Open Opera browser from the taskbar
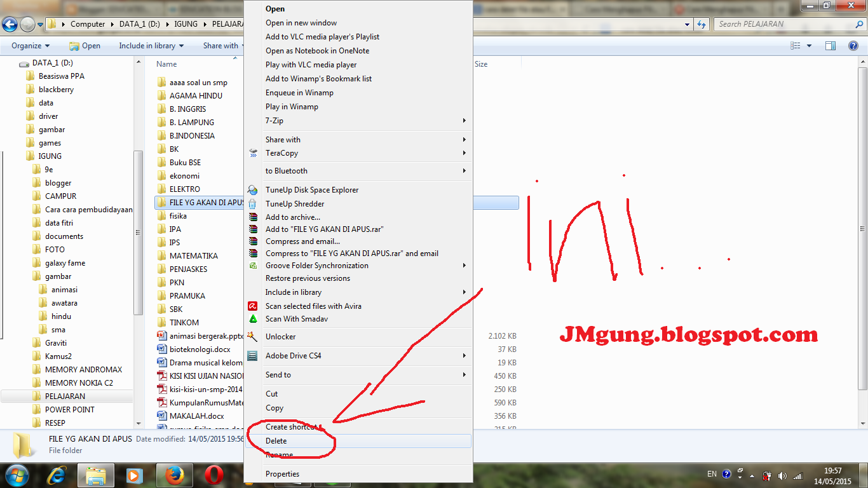 pyautogui.click(x=212, y=475)
